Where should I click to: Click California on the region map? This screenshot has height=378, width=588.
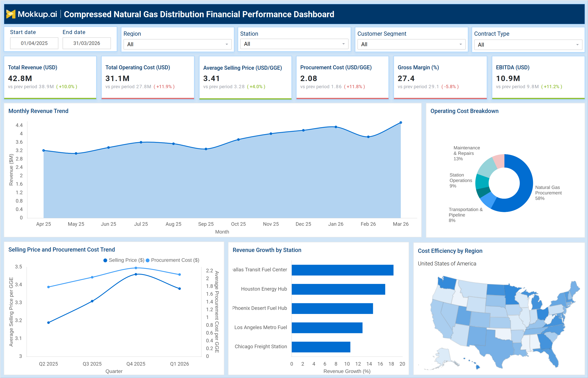pos(439,319)
